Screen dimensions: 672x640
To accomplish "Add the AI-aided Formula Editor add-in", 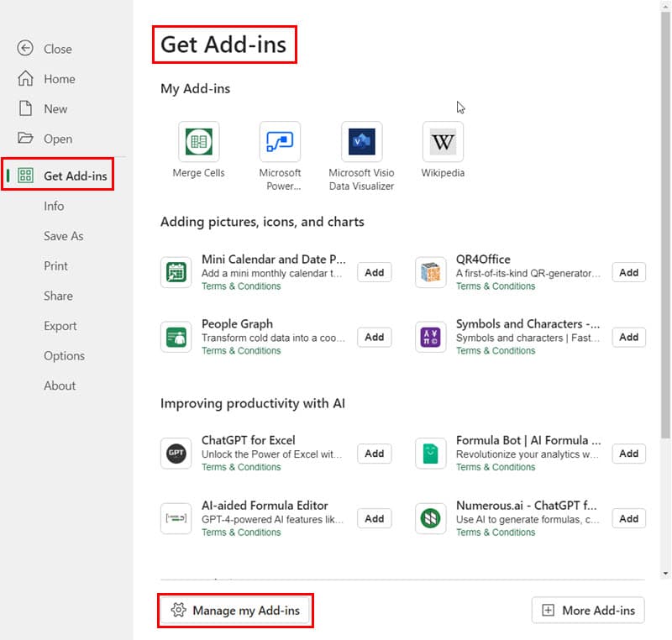I will click(x=374, y=519).
